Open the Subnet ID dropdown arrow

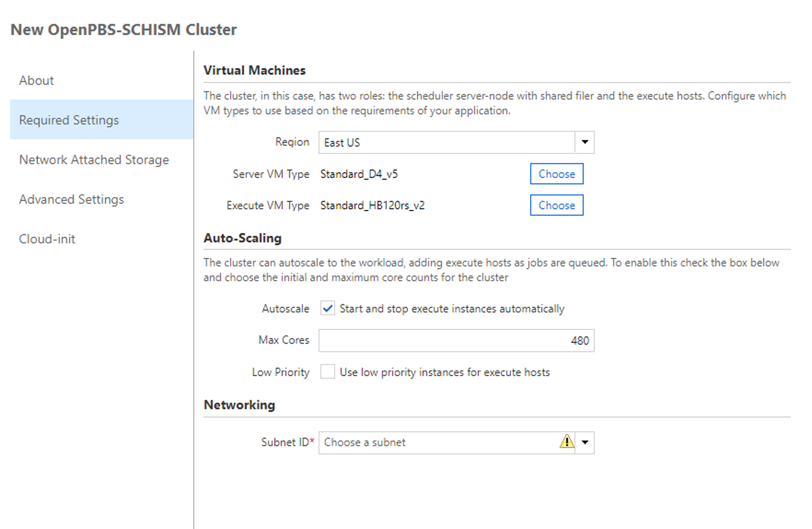click(x=584, y=442)
